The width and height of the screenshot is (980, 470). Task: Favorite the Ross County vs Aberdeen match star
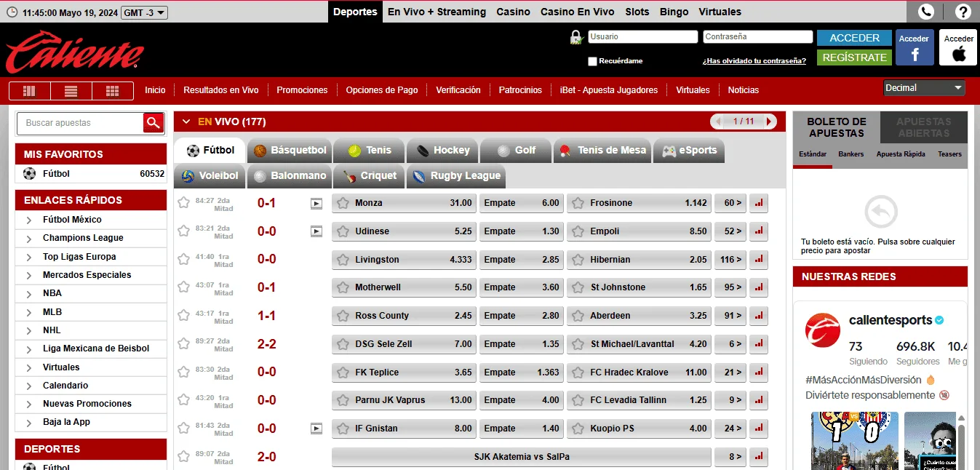click(x=183, y=316)
